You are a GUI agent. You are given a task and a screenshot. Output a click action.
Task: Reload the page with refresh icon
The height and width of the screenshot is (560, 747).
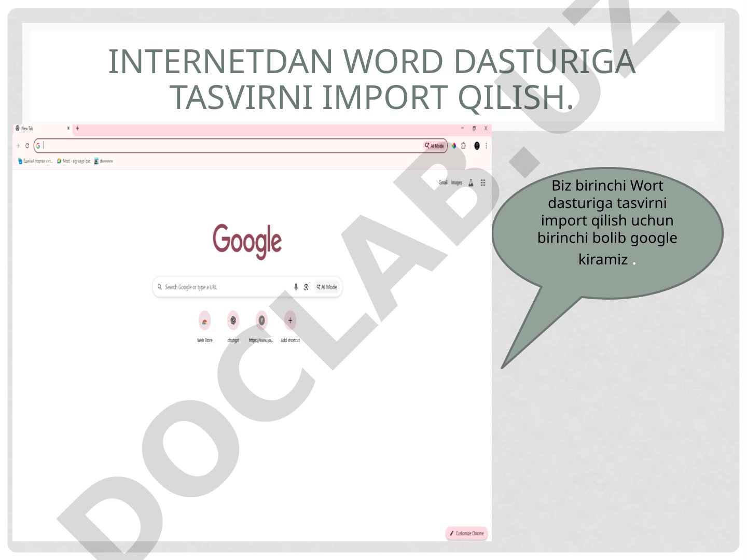coord(27,146)
